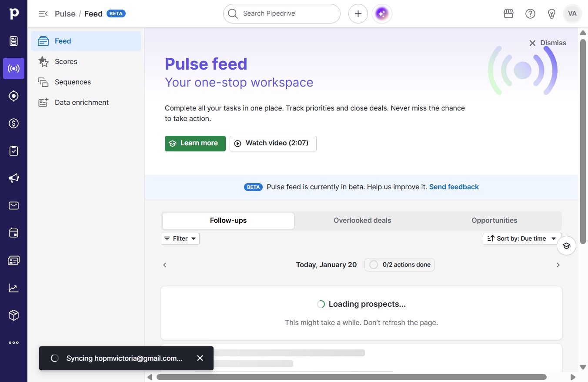Open the VA account avatar menu
Image resolution: width=588 pixels, height=382 pixels.
[x=572, y=14]
